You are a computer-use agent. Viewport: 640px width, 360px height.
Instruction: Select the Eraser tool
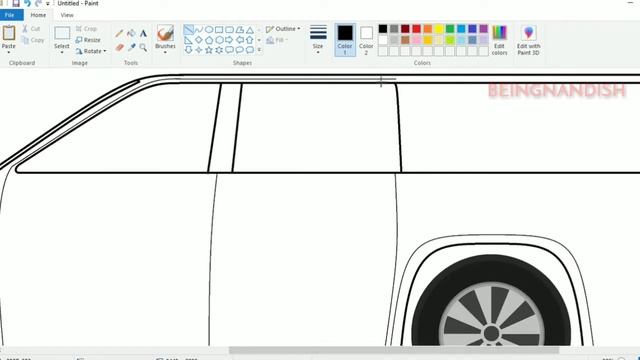coord(119,47)
